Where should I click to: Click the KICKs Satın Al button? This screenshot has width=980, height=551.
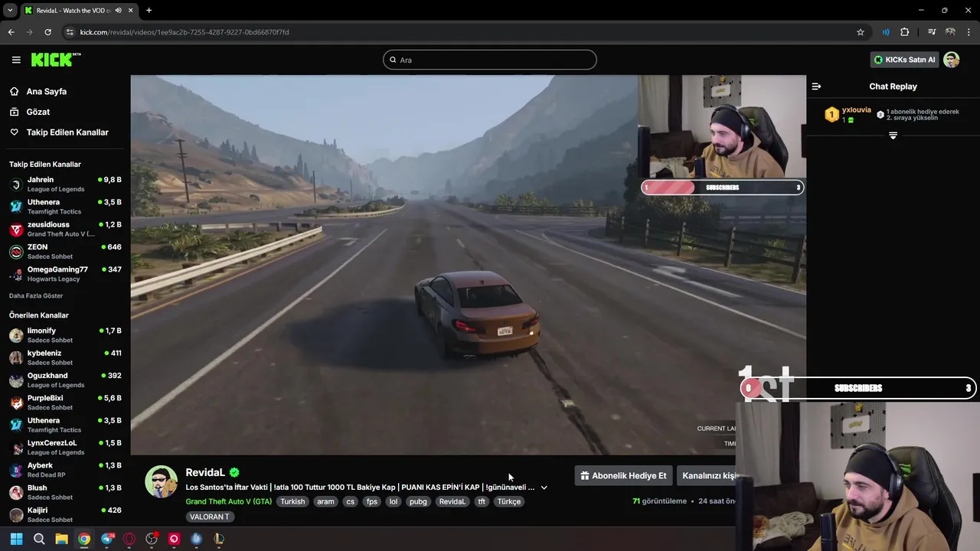[x=904, y=60]
